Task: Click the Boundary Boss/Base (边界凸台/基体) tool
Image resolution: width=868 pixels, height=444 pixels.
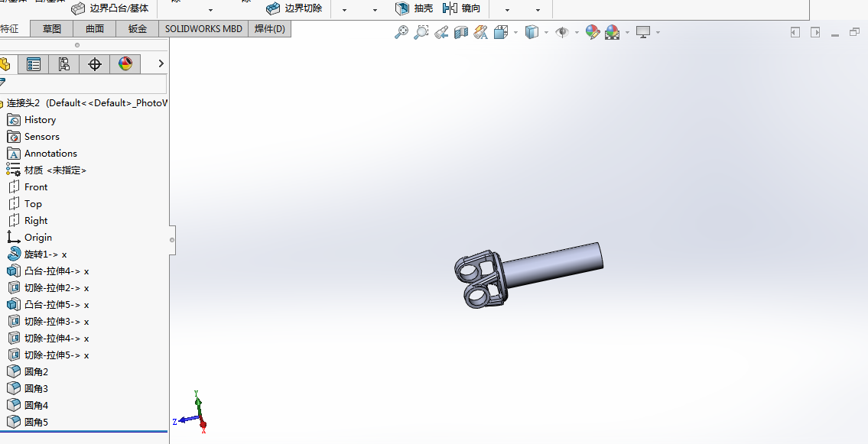Action: [111, 8]
